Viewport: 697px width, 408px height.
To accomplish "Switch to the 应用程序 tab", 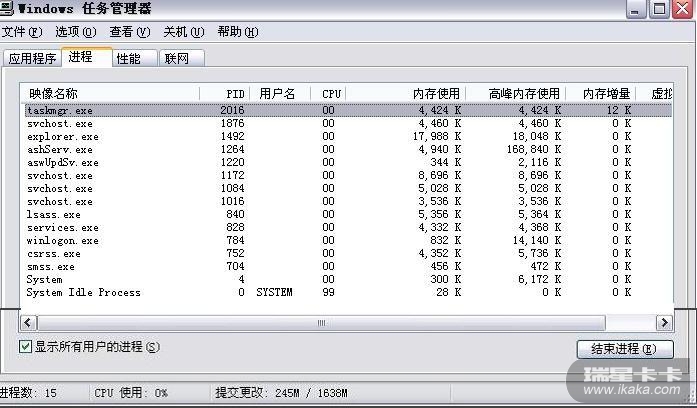I will pyautogui.click(x=32, y=58).
